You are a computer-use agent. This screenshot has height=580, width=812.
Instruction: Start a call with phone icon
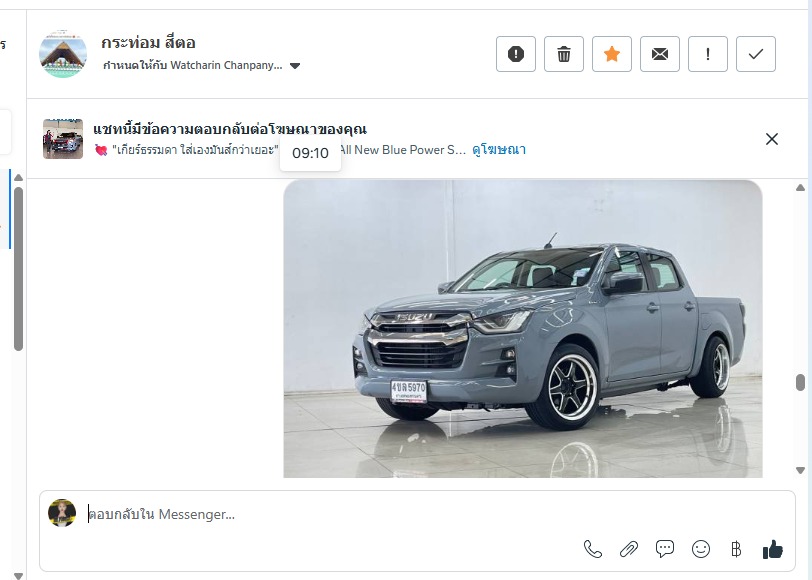pyautogui.click(x=592, y=549)
